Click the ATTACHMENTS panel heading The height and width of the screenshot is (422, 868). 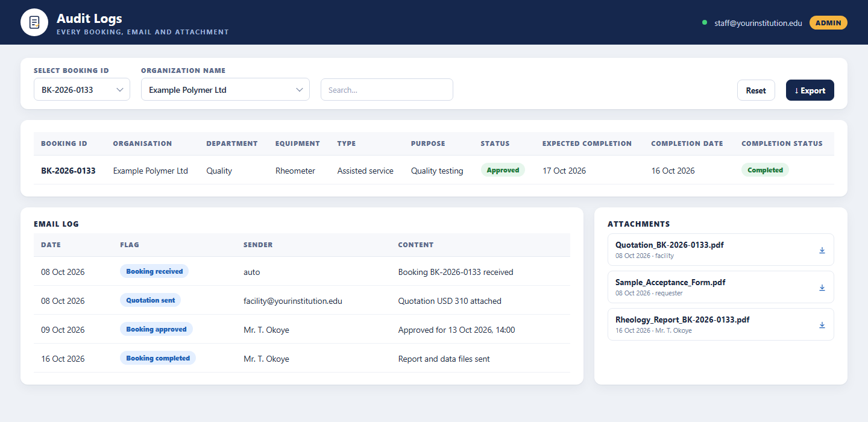pyautogui.click(x=639, y=224)
